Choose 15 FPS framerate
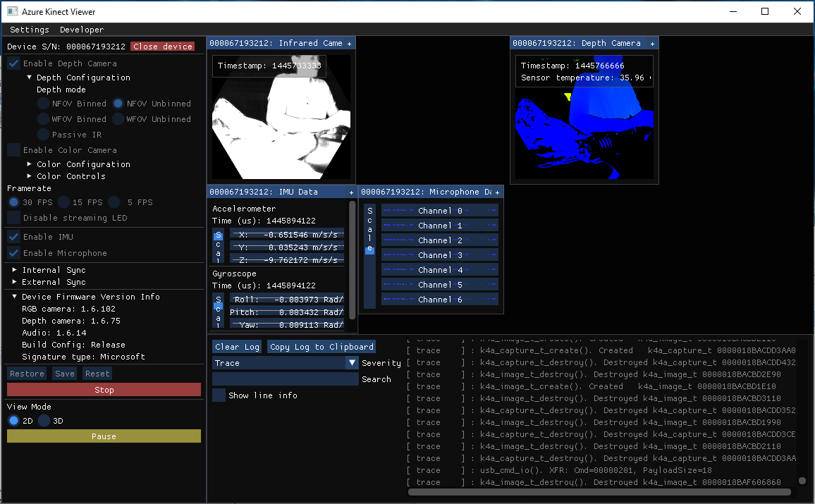Screen dimensions: 815x504 pos(64,202)
